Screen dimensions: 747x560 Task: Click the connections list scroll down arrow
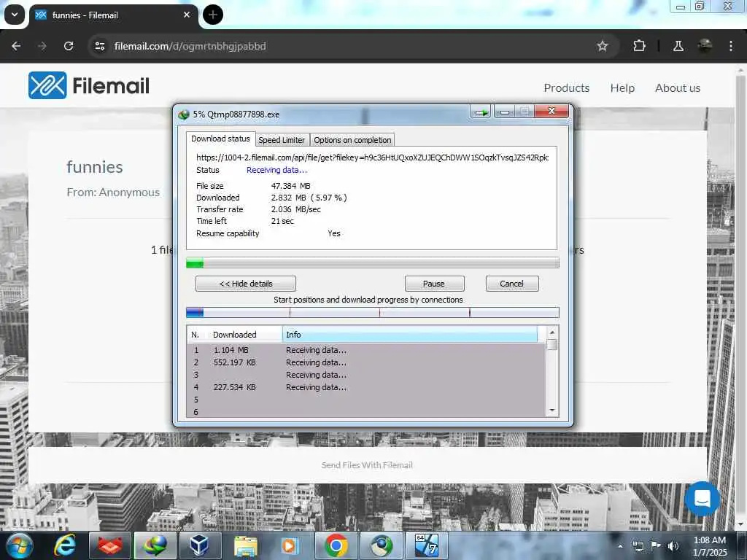[x=552, y=411]
